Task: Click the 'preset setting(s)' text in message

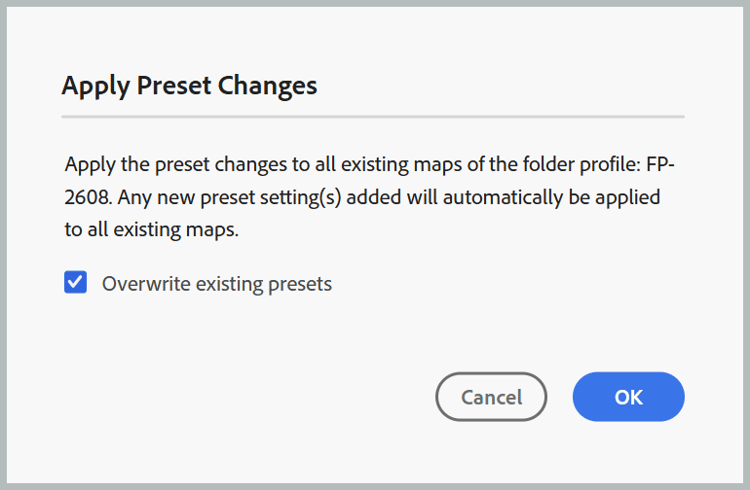Action: [271, 198]
